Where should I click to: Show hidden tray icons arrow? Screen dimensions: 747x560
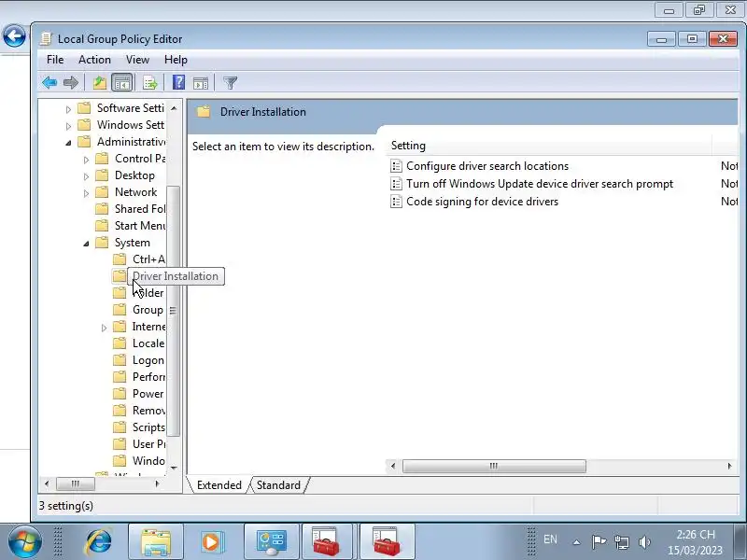click(576, 542)
